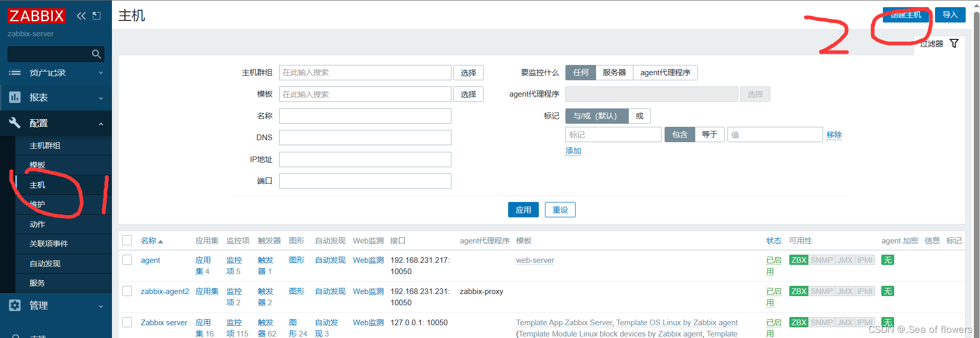Click the Zabbix logo
This screenshot has height=338, width=980.
[37, 16]
